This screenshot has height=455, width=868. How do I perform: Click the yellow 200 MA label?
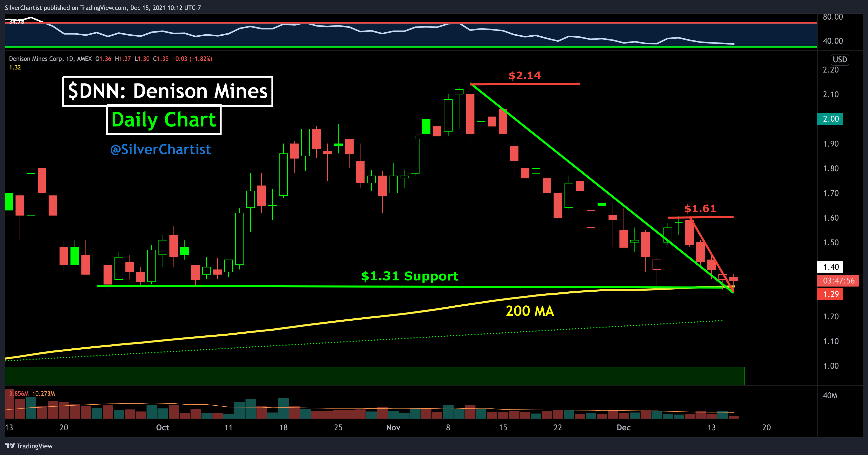coord(530,311)
